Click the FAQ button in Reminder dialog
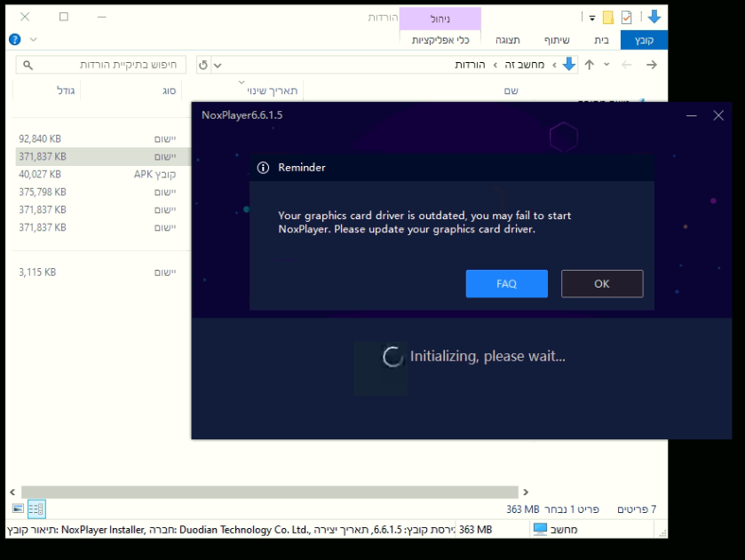 [506, 284]
